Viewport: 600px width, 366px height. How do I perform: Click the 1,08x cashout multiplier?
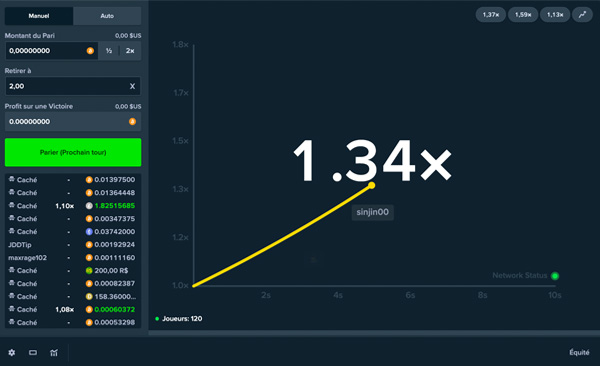64,309
